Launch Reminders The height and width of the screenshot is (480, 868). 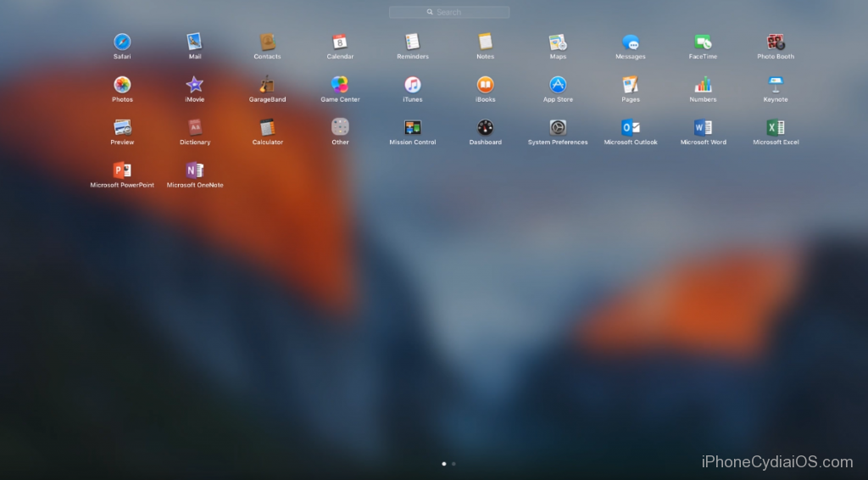click(x=413, y=42)
